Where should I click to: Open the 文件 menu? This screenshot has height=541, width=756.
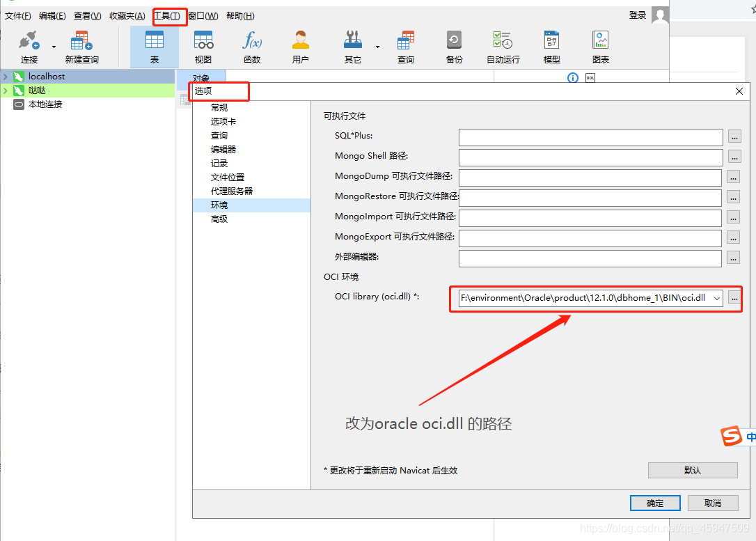(18, 16)
